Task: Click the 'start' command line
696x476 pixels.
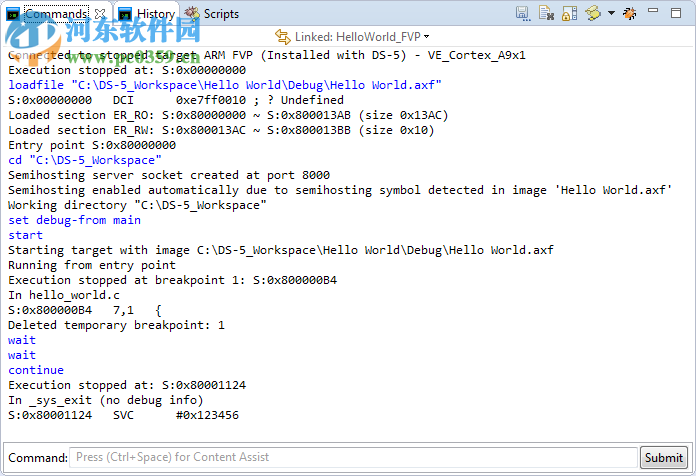Action: pos(25,235)
